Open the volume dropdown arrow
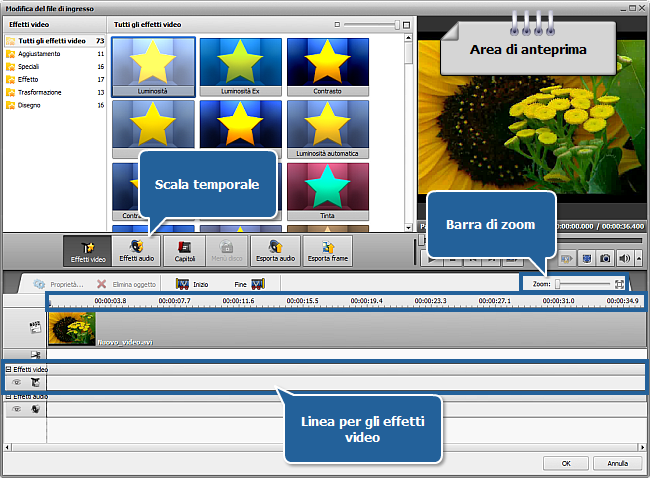Screen dimensions: 650x478 pos(638,259)
